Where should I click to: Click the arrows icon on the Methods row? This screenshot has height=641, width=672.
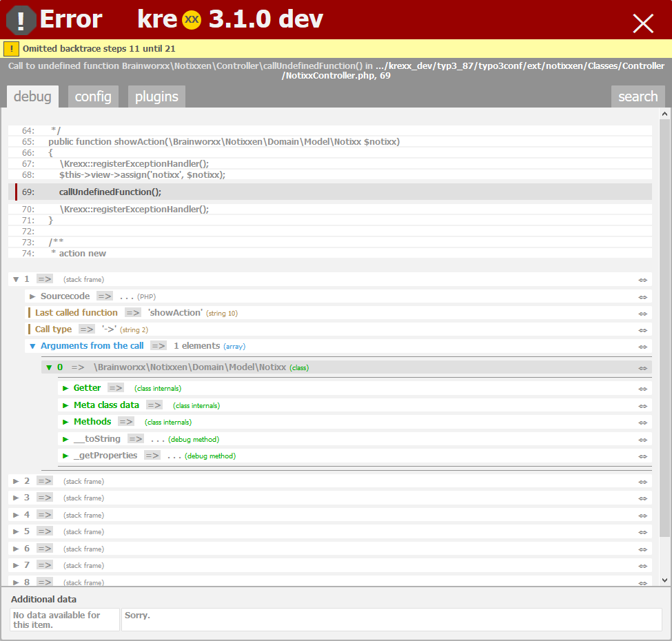(x=642, y=423)
